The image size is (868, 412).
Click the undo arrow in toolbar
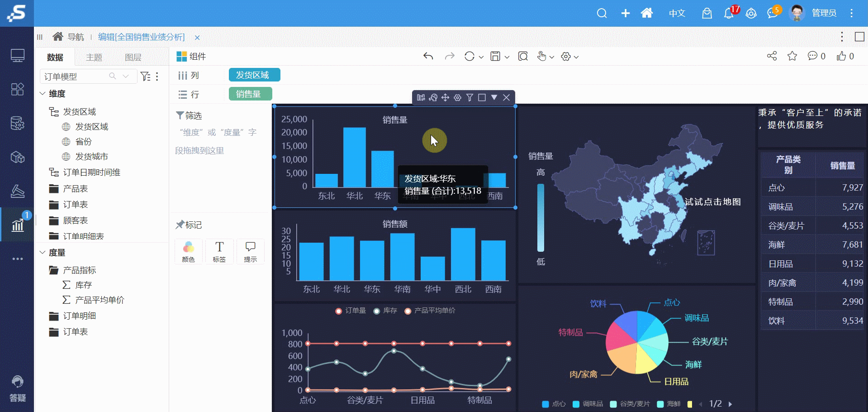click(428, 56)
